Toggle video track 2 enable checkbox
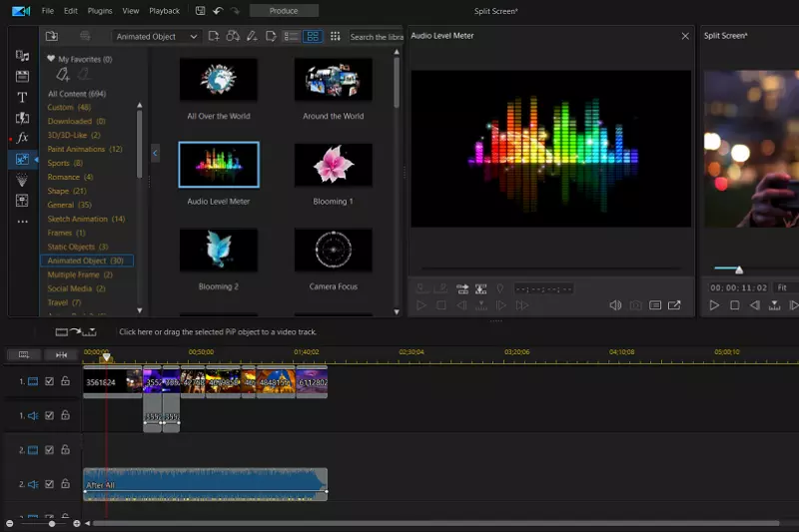 [49, 450]
